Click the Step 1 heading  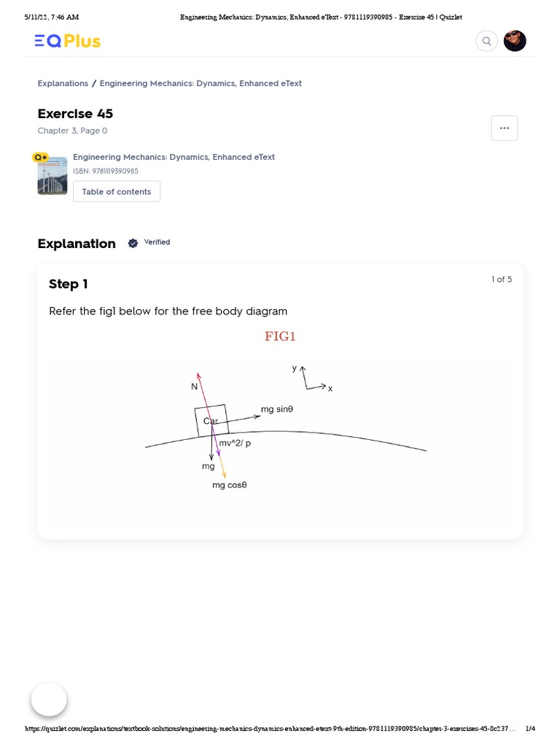click(x=69, y=284)
